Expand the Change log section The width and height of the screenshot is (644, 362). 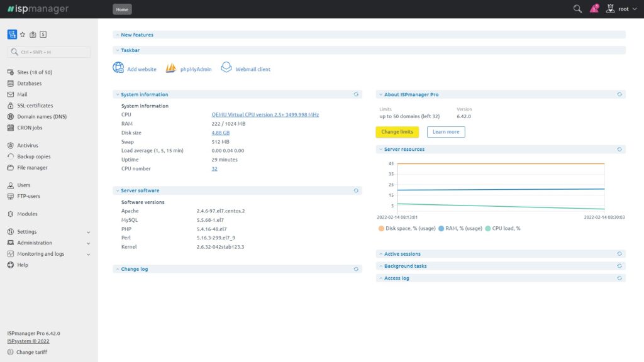pyautogui.click(x=134, y=269)
